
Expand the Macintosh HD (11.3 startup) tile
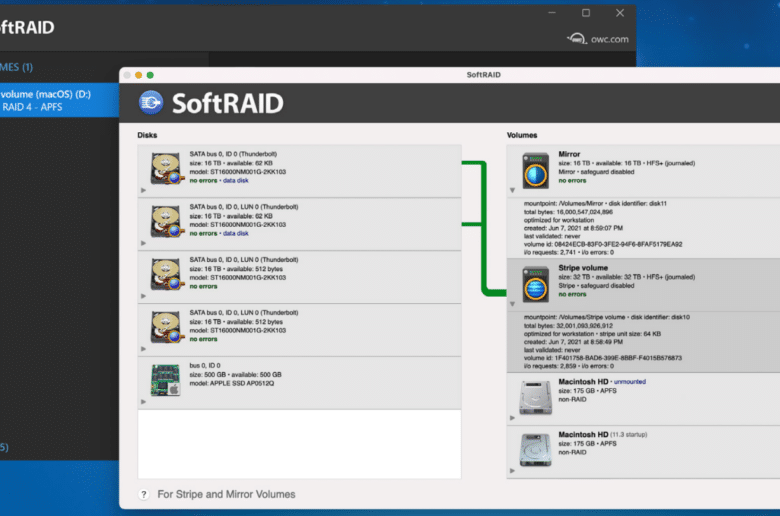coord(512,470)
